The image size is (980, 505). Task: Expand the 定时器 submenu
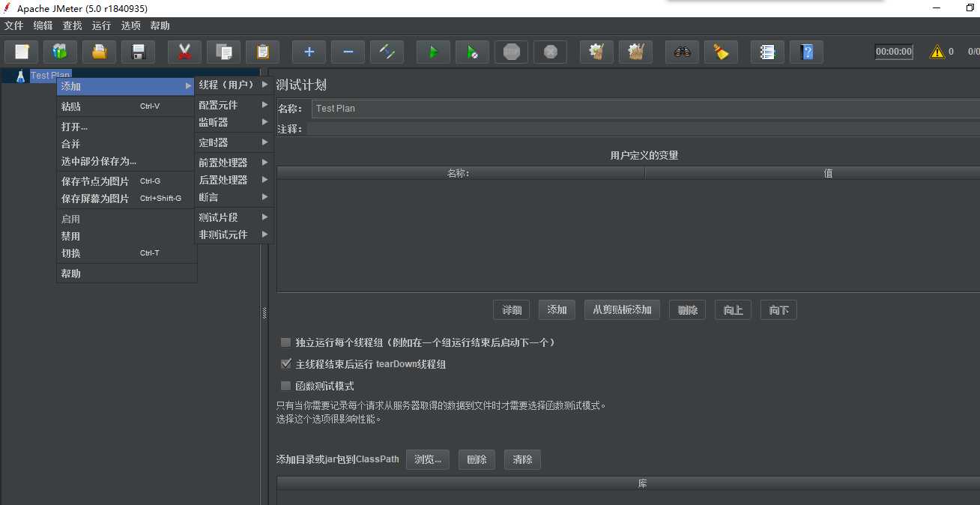point(234,142)
